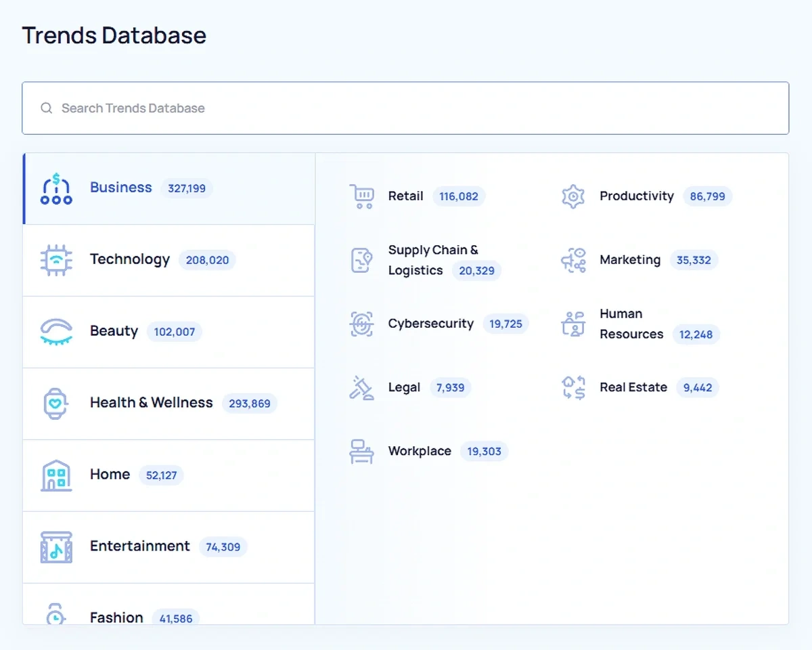
Task: Switch to the Technology category
Action: (130, 259)
